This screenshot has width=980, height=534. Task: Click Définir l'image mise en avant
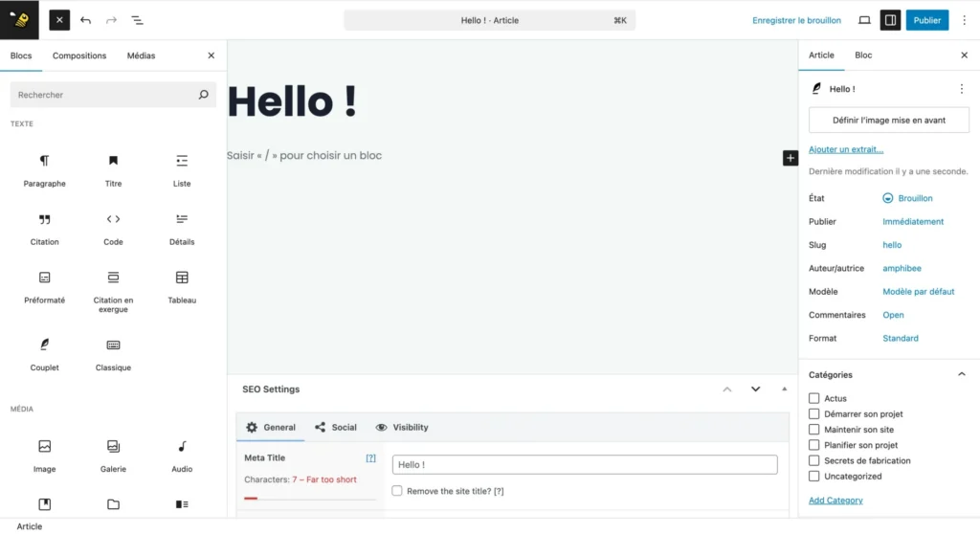tap(889, 120)
